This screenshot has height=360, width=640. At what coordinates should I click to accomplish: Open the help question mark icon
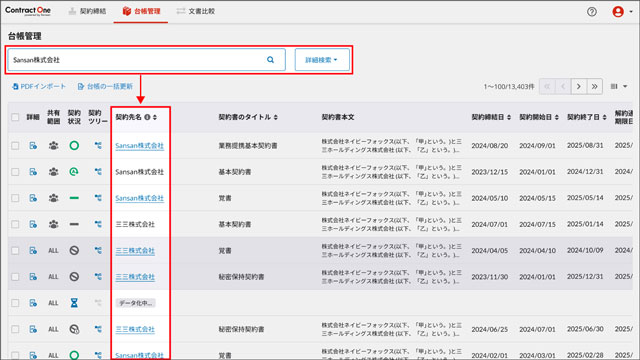[x=591, y=11]
